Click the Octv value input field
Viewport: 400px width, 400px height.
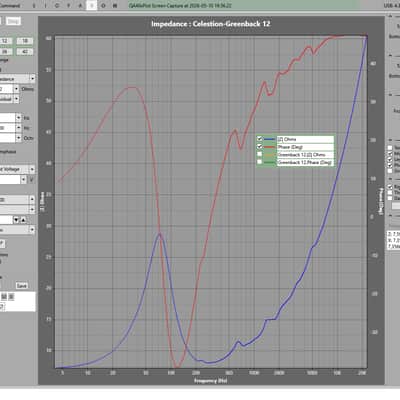point(7,138)
